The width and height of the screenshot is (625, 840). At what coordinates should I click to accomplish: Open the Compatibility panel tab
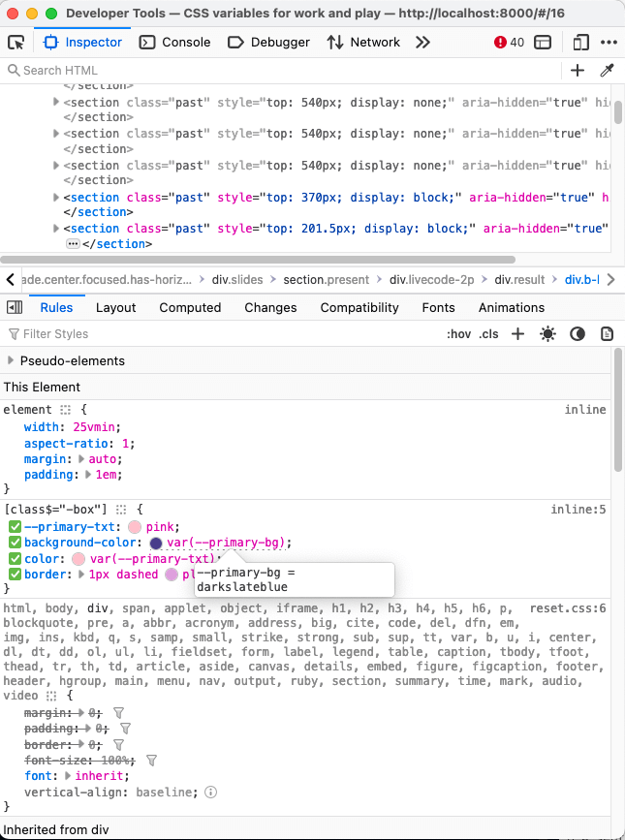pos(359,307)
